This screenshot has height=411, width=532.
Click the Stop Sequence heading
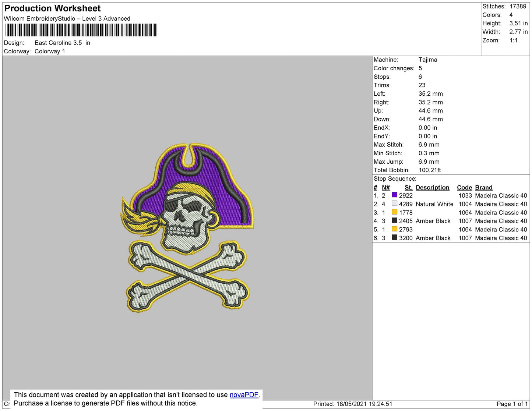coord(395,178)
